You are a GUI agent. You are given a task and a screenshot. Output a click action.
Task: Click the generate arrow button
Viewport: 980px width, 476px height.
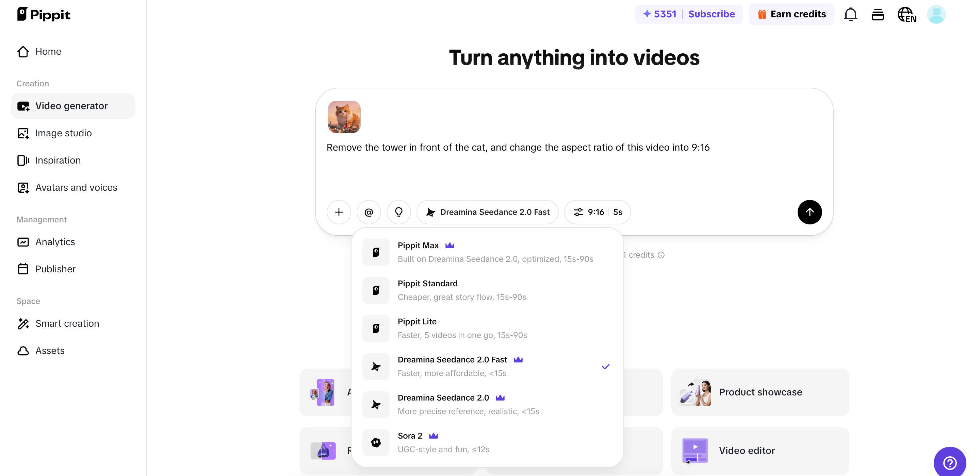(x=810, y=212)
